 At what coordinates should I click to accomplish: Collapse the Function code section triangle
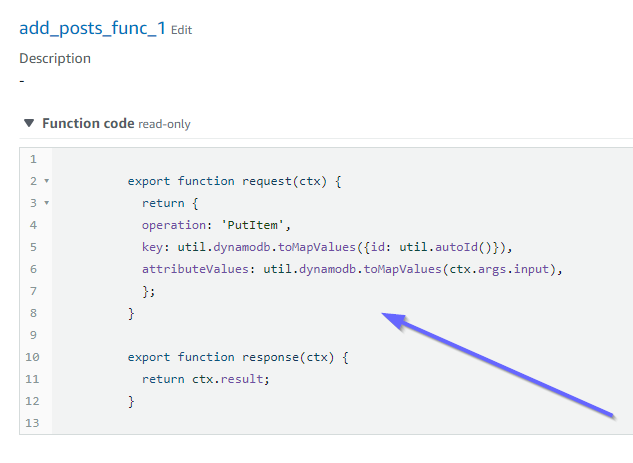[x=29, y=124]
